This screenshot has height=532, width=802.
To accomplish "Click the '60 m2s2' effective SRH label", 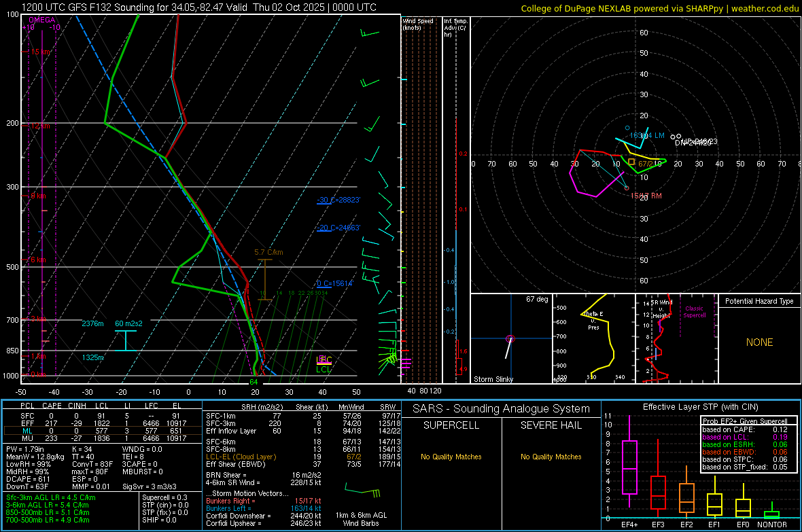I will pyautogui.click(x=129, y=323).
